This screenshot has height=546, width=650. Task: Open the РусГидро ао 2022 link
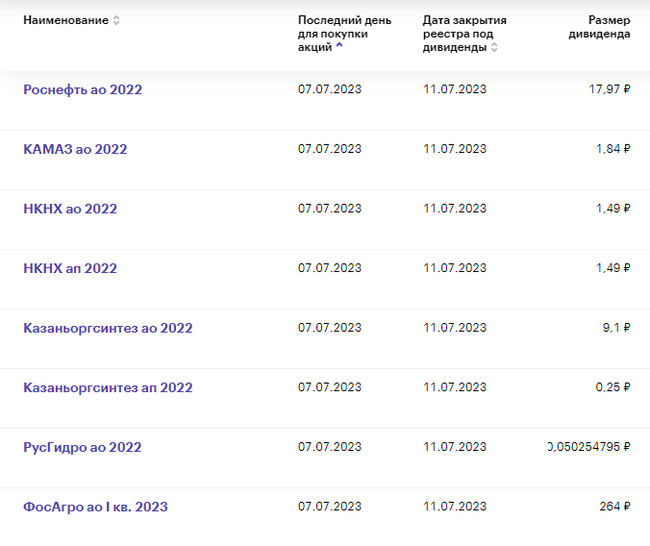[82, 447]
